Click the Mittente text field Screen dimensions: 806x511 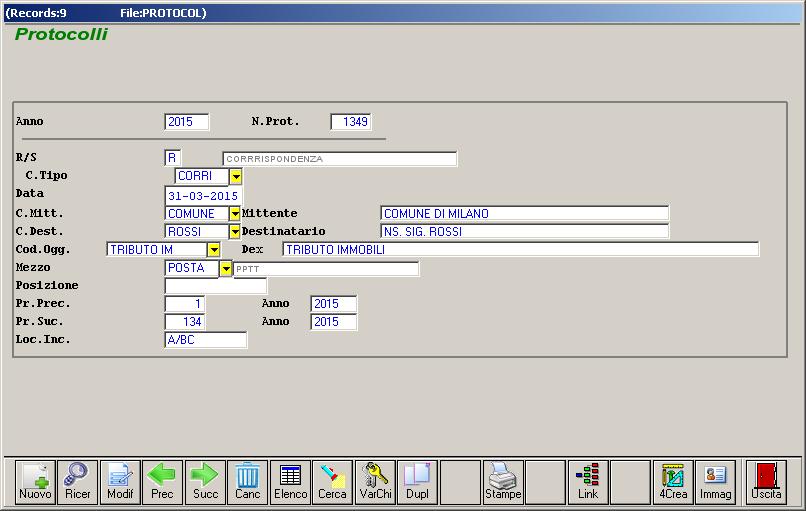click(524, 214)
